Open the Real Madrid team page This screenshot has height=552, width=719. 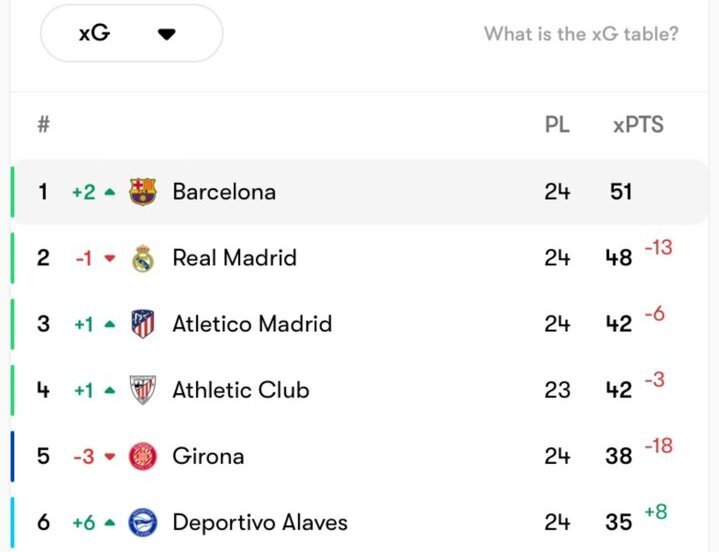pyautogui.click(x=234, y=258)
